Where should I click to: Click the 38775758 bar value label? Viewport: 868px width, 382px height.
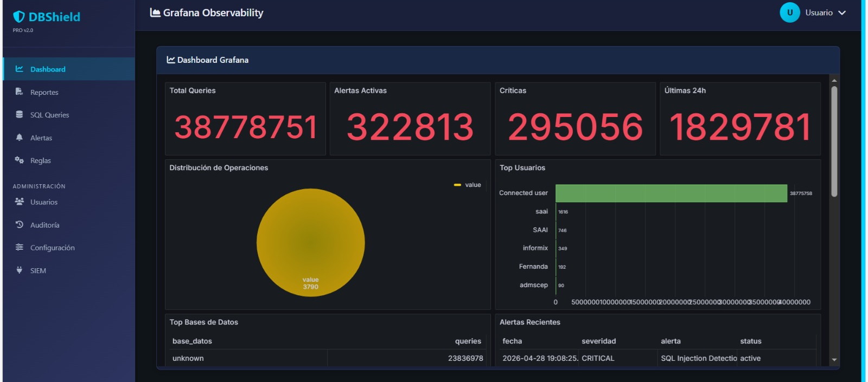[801, 193]
